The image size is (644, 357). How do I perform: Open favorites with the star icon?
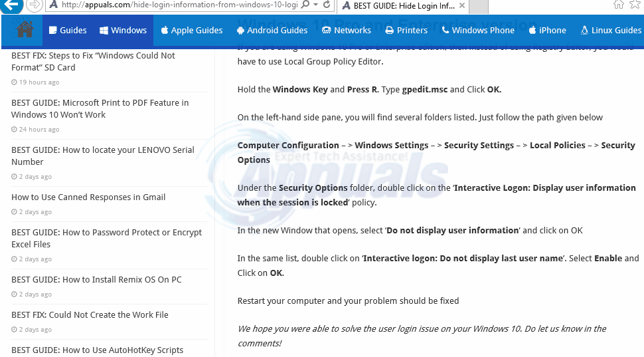point(635,5)
